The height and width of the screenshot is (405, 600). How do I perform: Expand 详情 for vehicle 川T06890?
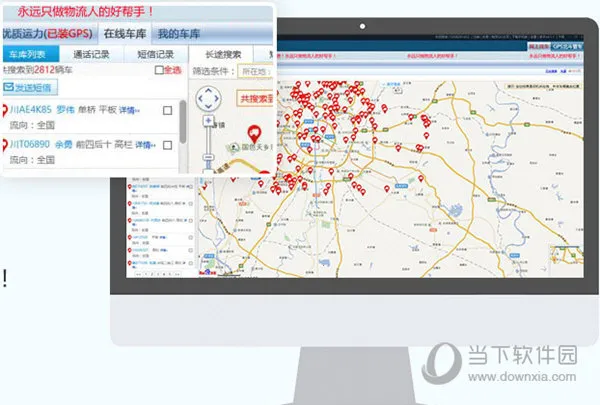[143, 145]
